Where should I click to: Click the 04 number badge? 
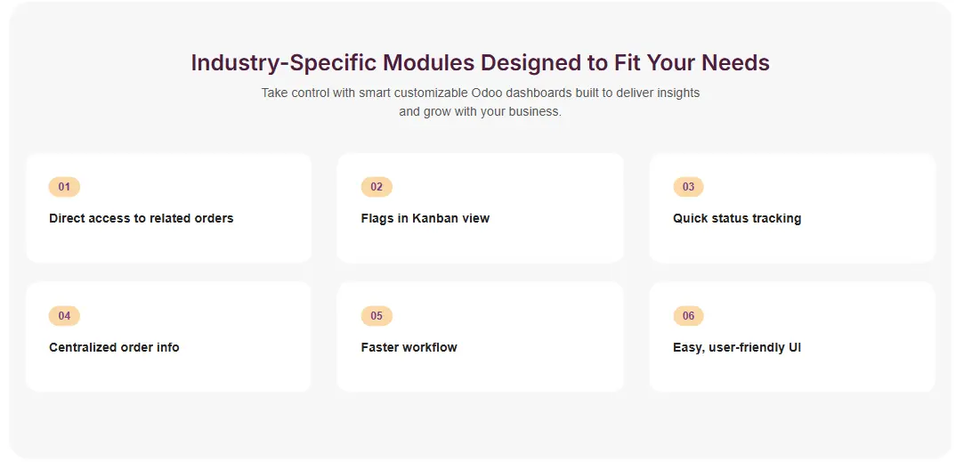pyautogui.click(x=64, y=316)
